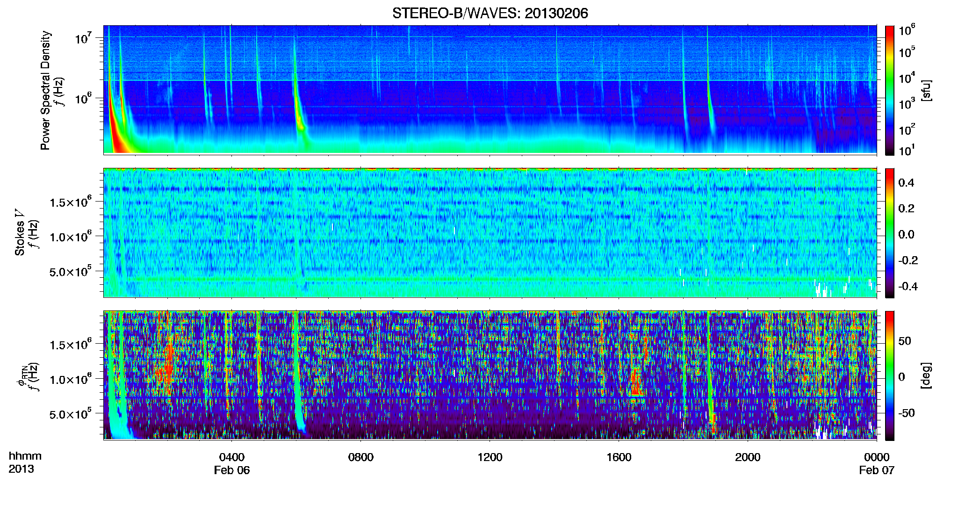This screenshot has height=505, width=980.
Task: Click the Stokes V axis label
Action: tap(20, 232)
